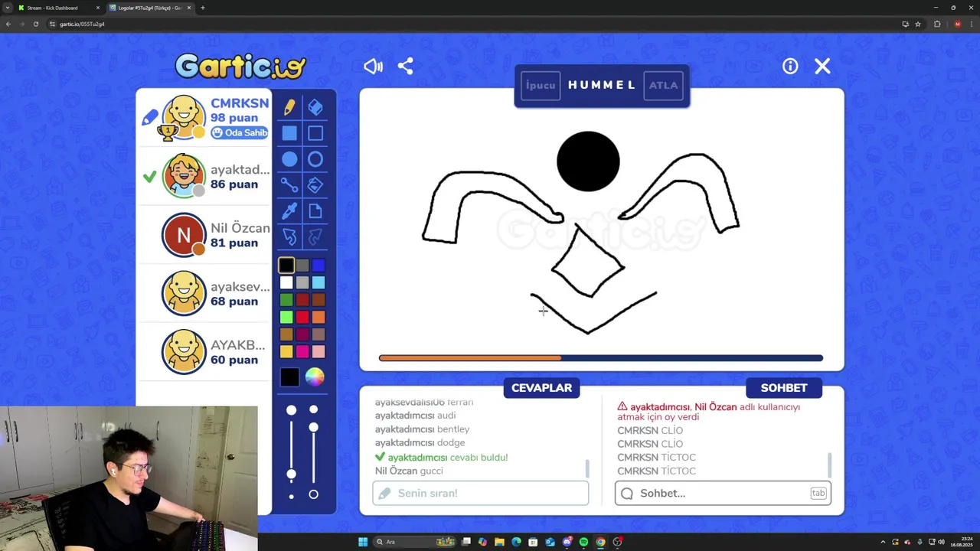
Task: Select the line tool
Action: (289, 185)
